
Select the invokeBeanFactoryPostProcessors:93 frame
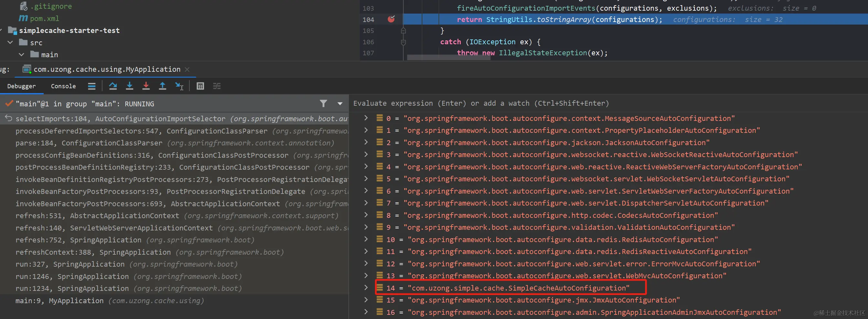point(174,191)
